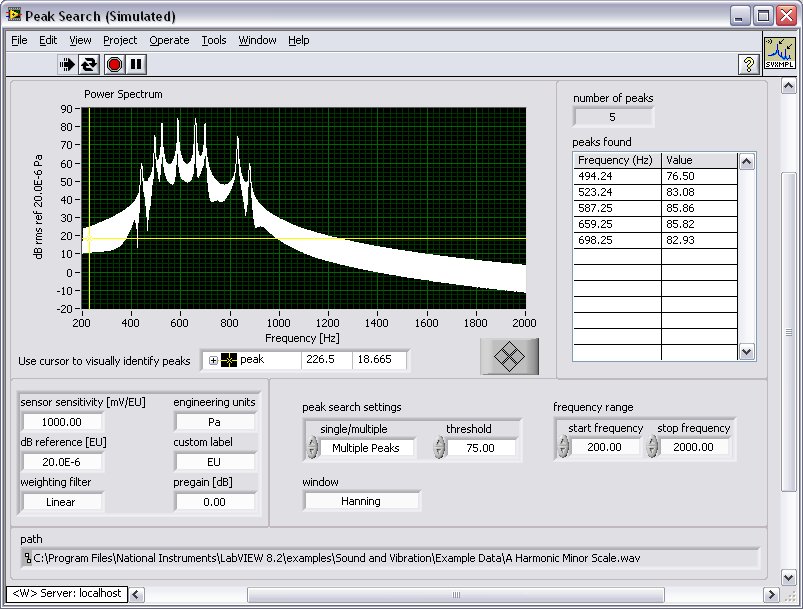Viewport: 803px width, 610px height.
Task: Click the dB reference 20.0E-6 field
Action: click(61, 462)
